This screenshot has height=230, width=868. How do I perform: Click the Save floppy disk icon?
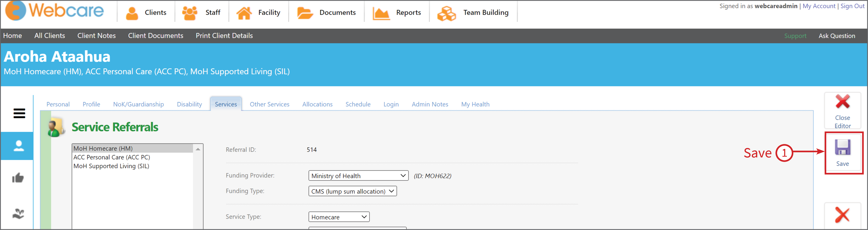842,147
